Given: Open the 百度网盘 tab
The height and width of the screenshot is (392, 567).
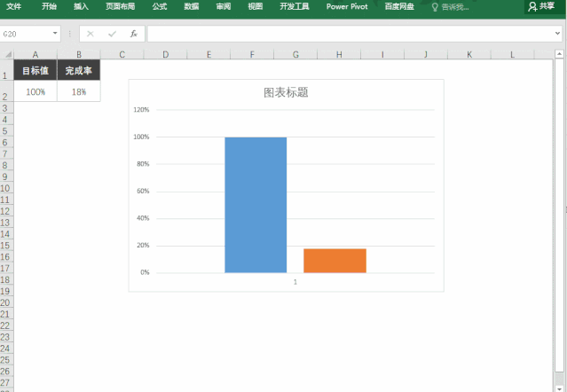Looking at the screenshot, I should [x=399, y=6].
